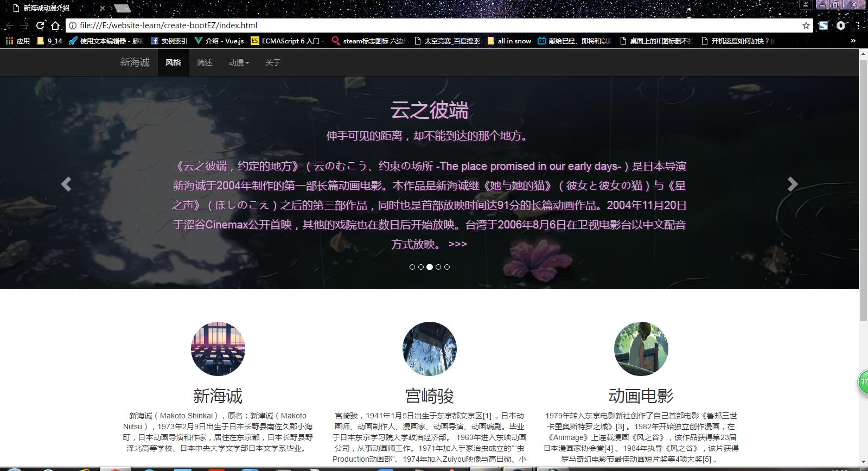Click the 新海诚 section heading

click(x=218, y=396)
